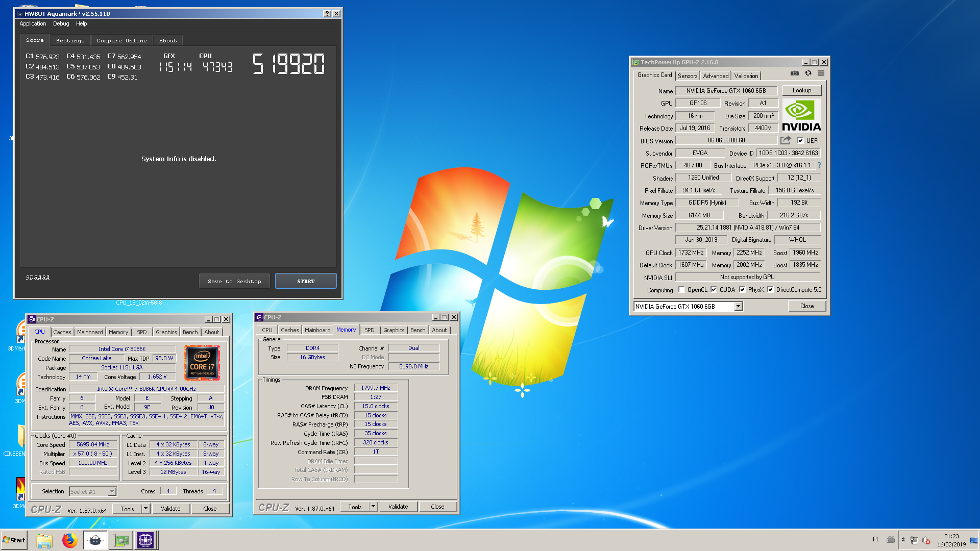
Task: Click the Intel Core i7 badge in CPU-Z
Action: [x=202, y=363]
